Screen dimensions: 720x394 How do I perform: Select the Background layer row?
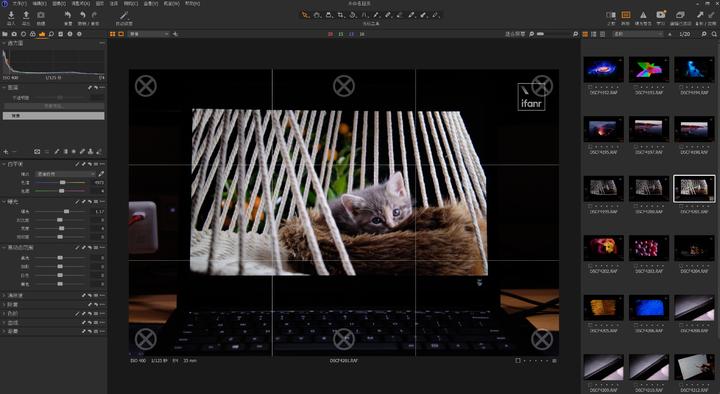[54, 116]
